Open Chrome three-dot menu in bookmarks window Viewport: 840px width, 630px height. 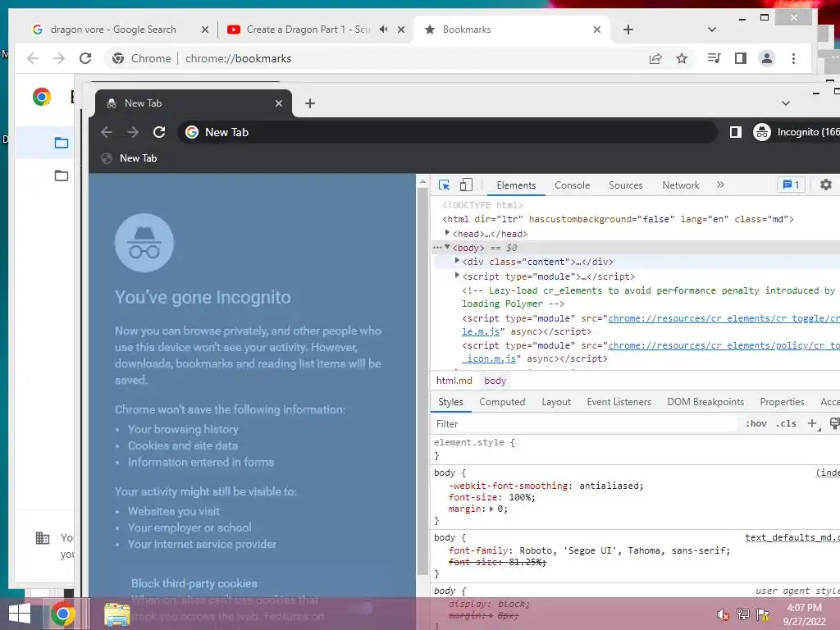click(793, 58)
